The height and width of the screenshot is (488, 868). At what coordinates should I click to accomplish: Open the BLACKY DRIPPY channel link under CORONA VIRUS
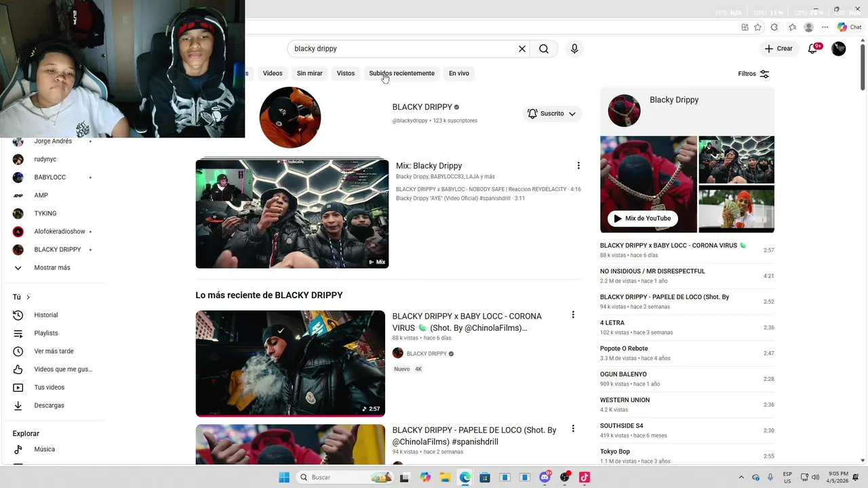tap(427, 353)
